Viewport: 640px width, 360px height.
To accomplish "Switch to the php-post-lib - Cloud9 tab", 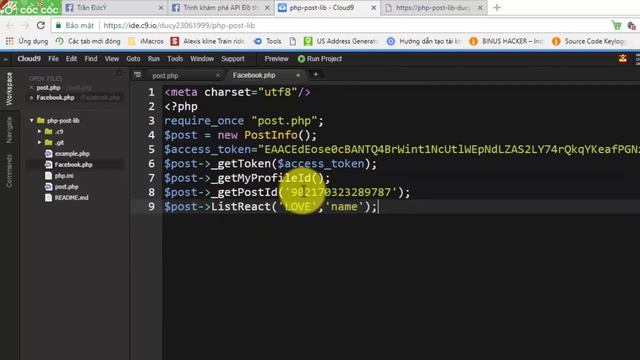I will [327, 7].
